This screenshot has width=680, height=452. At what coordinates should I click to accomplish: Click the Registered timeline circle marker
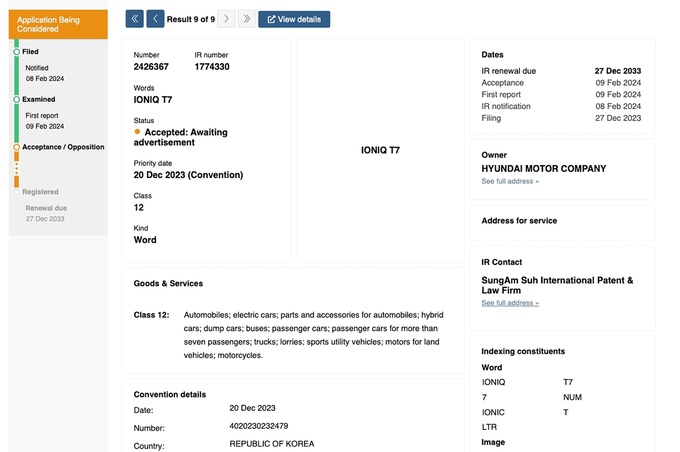click(16, 191)
